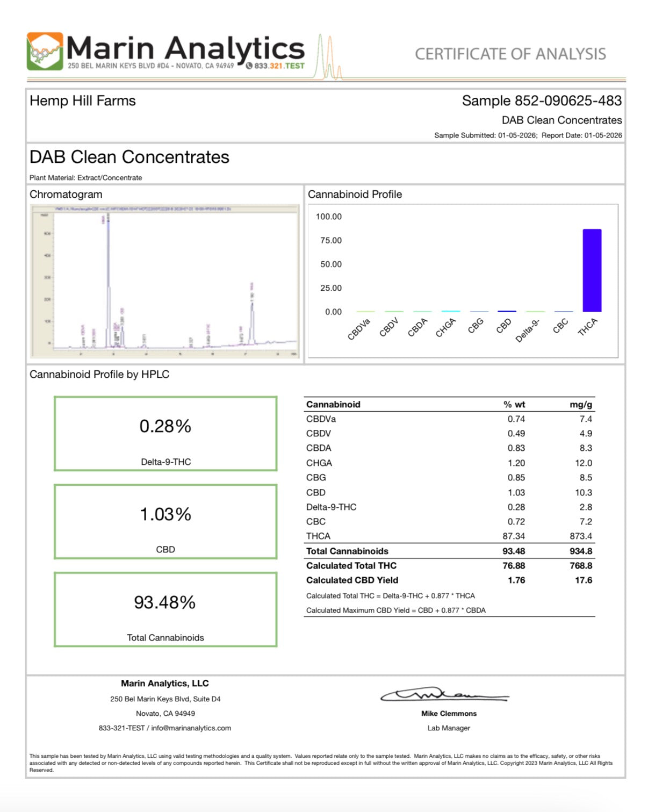Click the 833.321.TEST phone number in header
The image size is (655, 812).
[x=279, y=66]
